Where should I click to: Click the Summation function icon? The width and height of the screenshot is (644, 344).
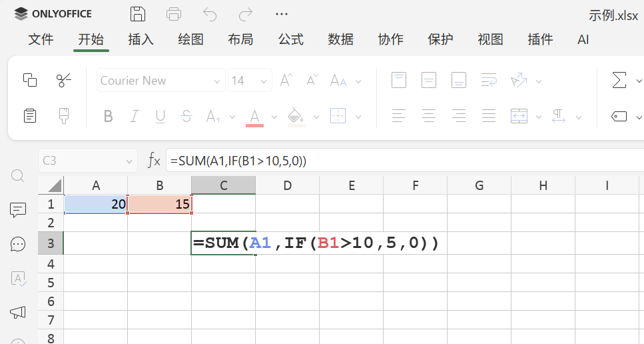point(619,81)
